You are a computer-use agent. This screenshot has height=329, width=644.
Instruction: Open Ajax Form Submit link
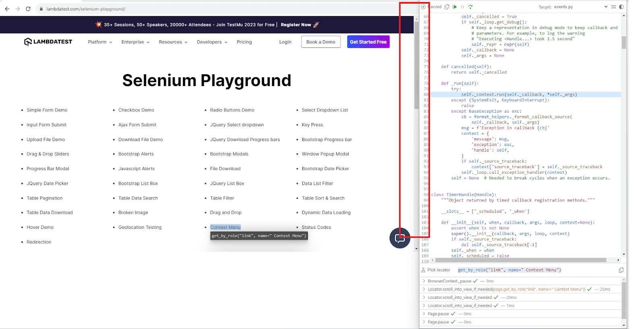pos(137,125)
